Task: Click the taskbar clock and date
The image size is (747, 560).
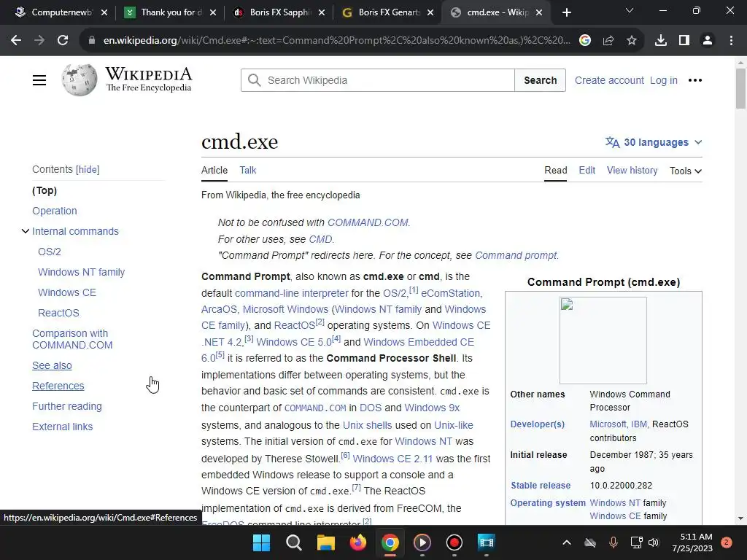Action: point(692,542)
